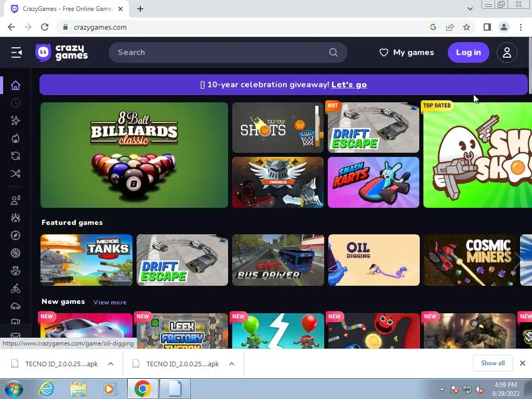
Task: Open Chrome profile avatar in toolbar
Action: [x=504, y=27]
